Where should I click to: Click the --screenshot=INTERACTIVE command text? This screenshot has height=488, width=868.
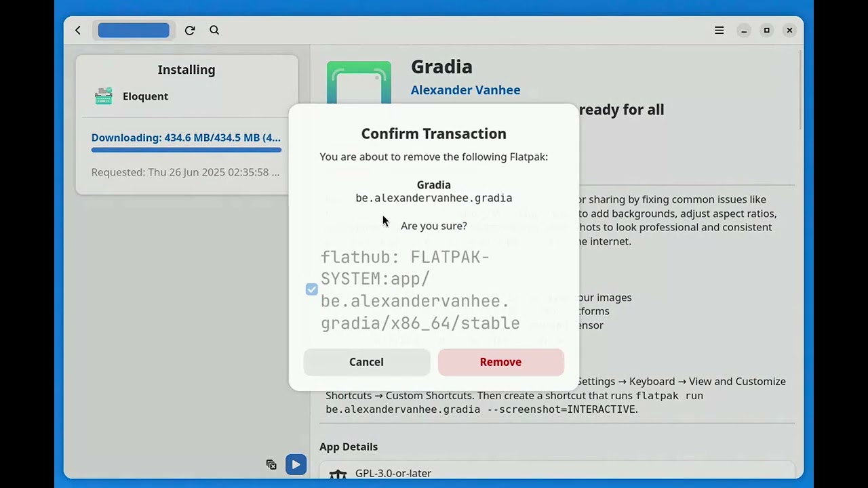coord(561,409)
